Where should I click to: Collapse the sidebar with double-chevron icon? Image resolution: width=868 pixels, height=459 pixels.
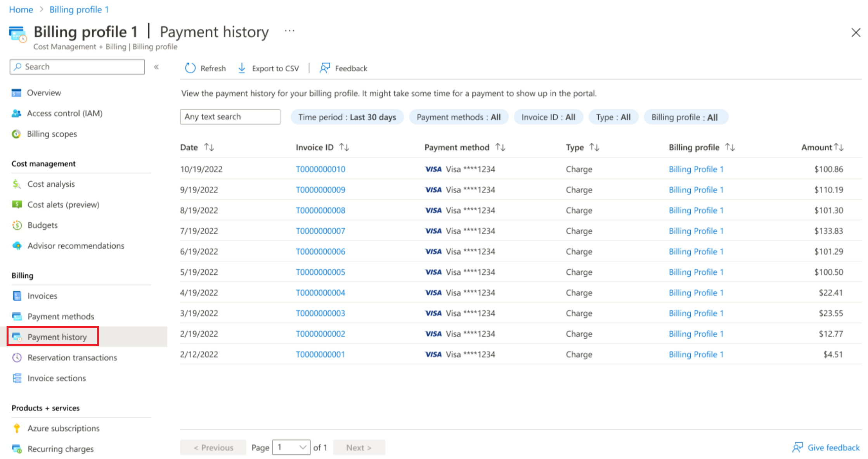[156, 67]
